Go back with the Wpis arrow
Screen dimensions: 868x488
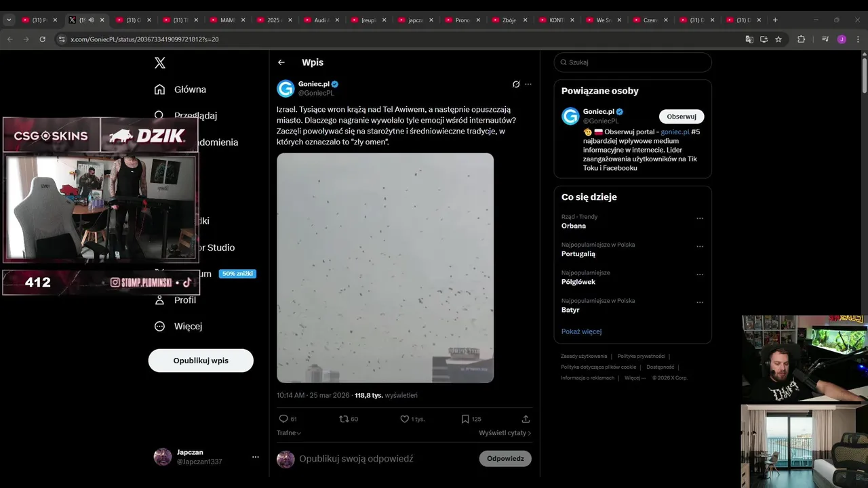pyautogui.click(x=281, y=62)
